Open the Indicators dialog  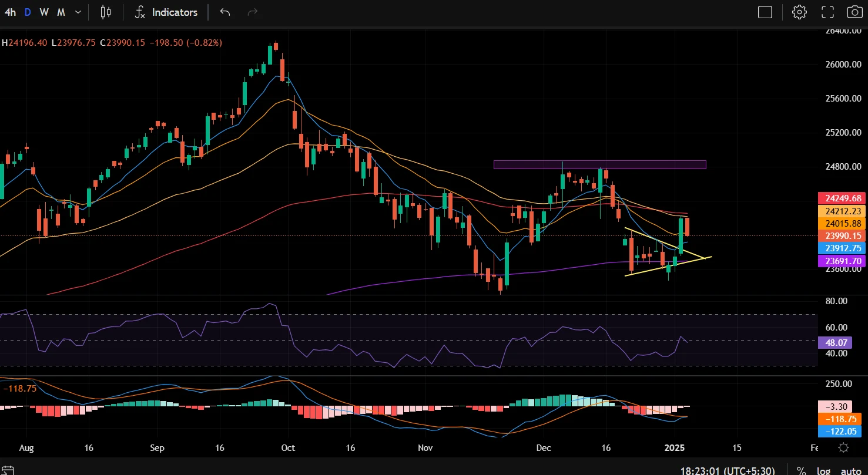[x=166, y=12]
